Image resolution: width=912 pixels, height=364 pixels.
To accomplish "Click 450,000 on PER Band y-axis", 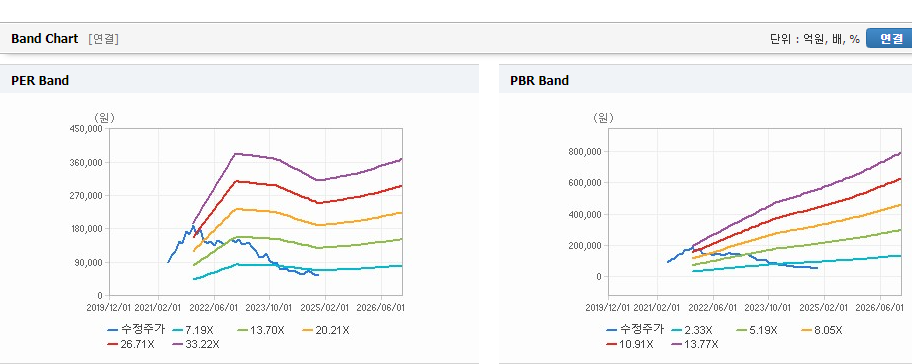I will point(86,129).
